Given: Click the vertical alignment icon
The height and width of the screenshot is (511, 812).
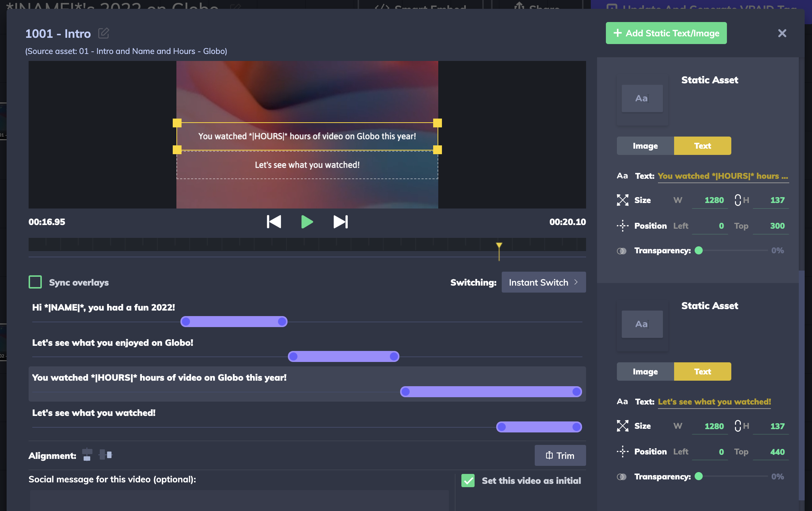Looking at the screenshot, I should (x=87, y=455).
